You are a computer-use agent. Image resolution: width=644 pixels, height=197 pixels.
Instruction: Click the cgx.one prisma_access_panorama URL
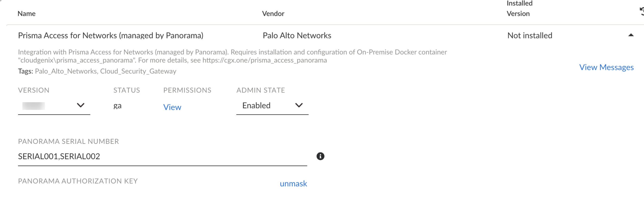(265, 60)
